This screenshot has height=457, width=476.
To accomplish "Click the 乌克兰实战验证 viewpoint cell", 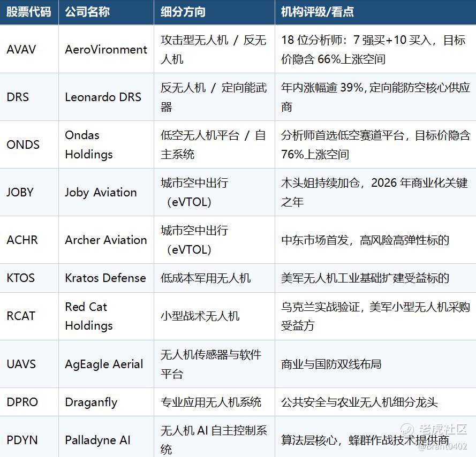I will pos(375,316).
